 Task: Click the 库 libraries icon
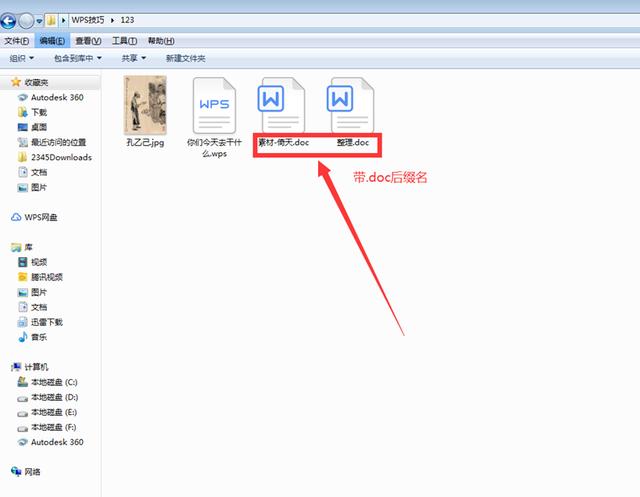coord(16,247)
